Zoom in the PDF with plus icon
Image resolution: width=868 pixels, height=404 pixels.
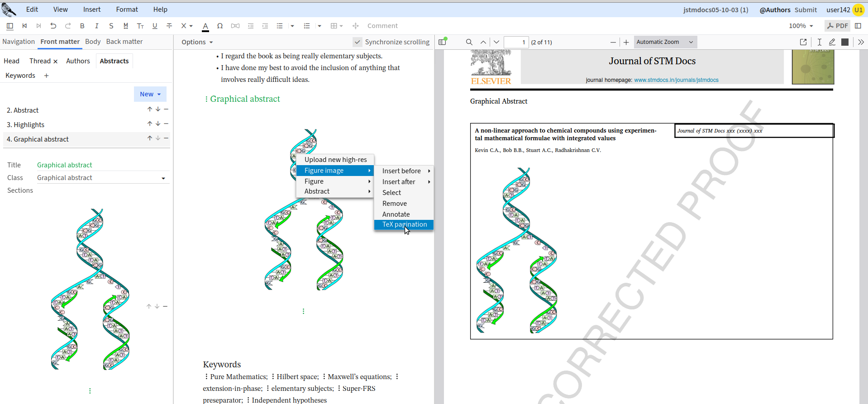[626, 42]
